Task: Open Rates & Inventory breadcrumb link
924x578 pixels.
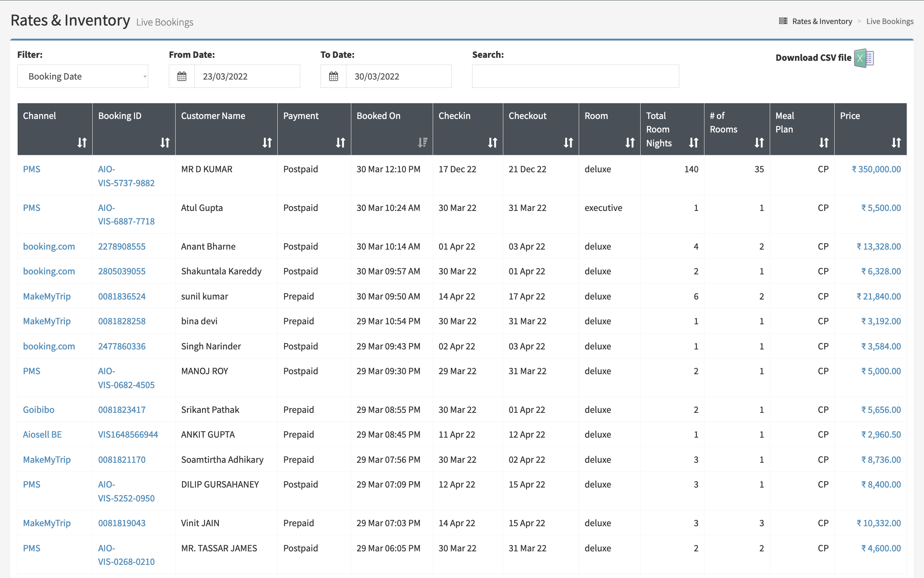Action: (x=822, y=21)
